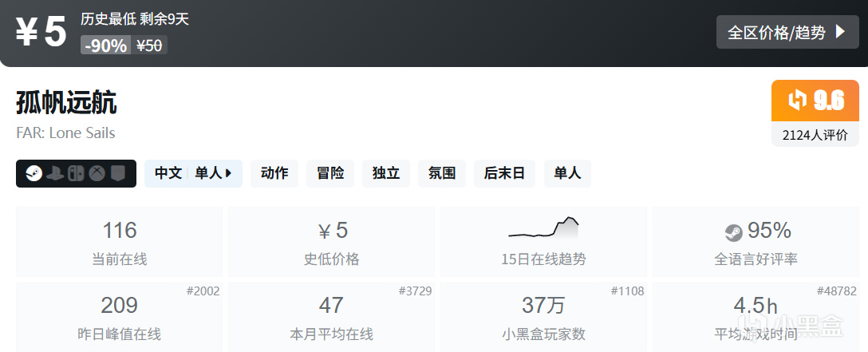Click the 独立 genre tag

click(386, 174)
